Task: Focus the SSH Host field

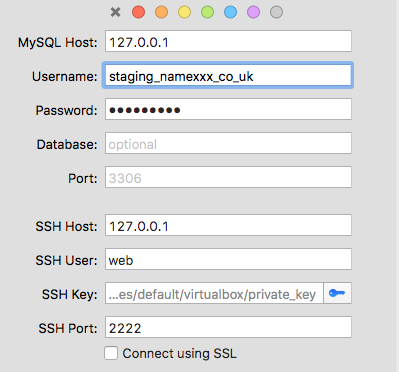Action: pyautogui.click(x=228, y=225)
